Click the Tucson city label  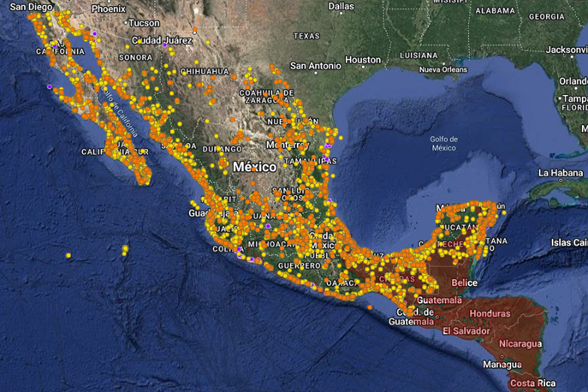144,23
